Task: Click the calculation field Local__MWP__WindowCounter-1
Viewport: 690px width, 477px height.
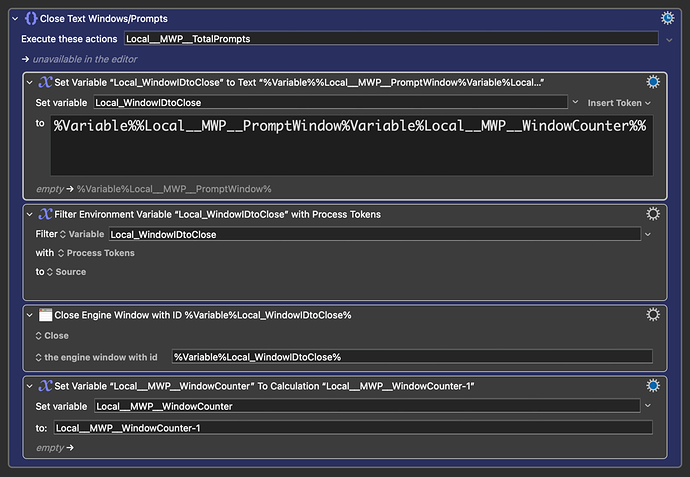Action: pos(352,428)
